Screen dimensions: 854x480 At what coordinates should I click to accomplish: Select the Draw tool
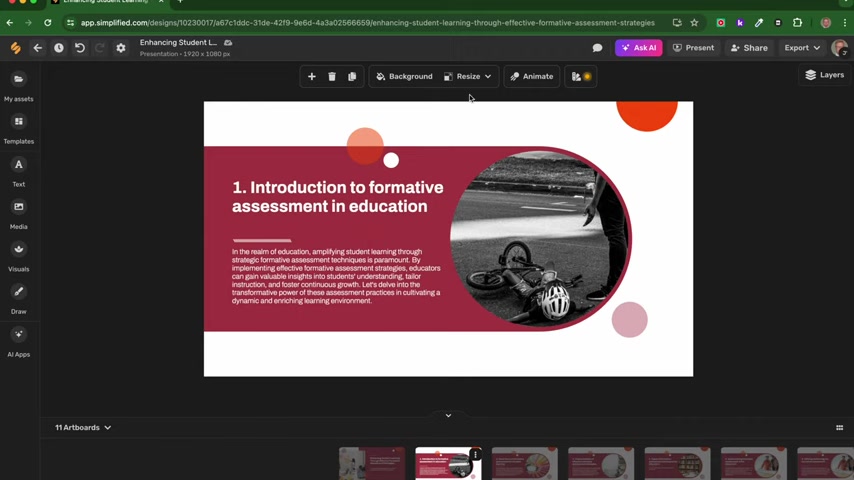point(18,297)
